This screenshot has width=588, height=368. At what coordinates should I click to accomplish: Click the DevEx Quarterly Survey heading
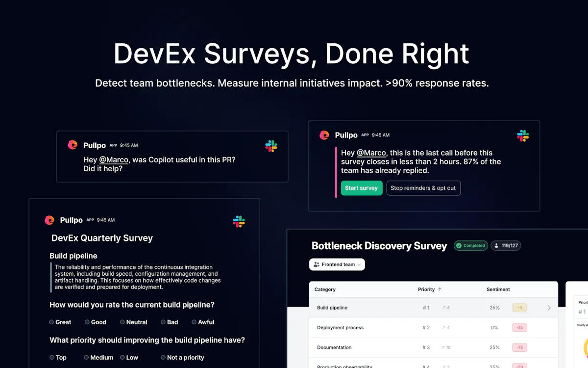coord(102,238)
